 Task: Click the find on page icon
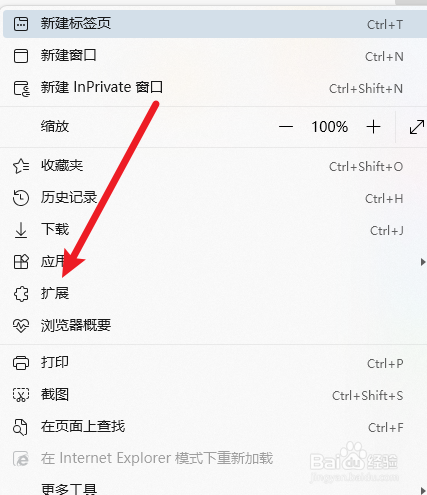20,427
